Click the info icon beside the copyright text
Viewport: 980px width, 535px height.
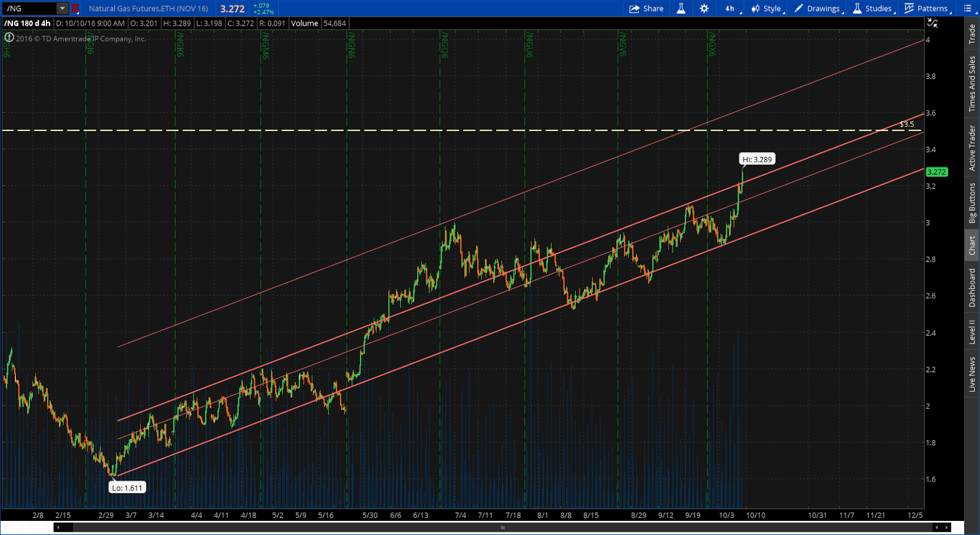[x=9, y=37]
